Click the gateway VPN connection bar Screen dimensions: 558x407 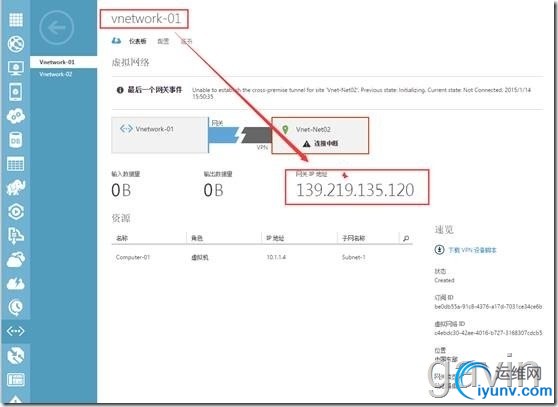tap(240, 135)
